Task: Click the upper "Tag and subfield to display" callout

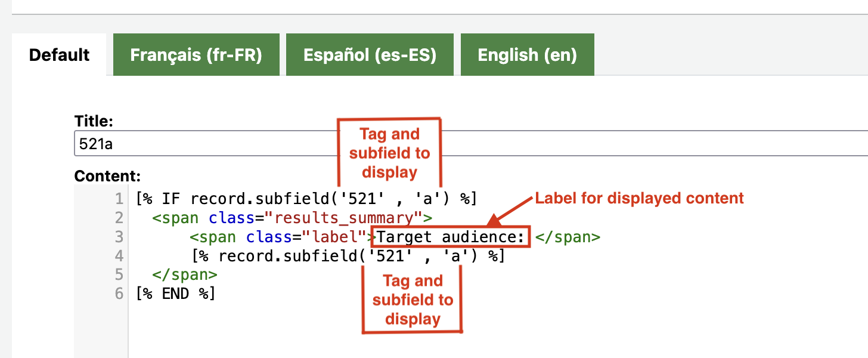Action: [389, 153]
